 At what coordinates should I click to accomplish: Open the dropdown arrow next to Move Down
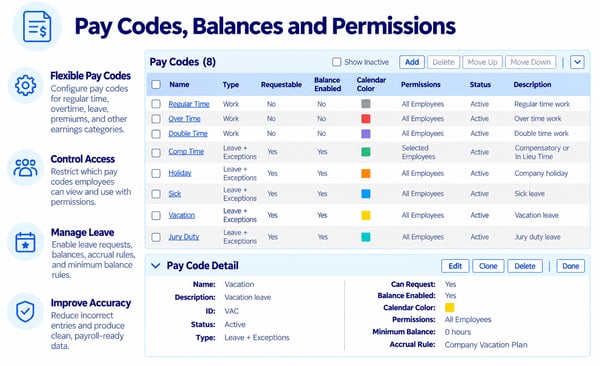577,62
